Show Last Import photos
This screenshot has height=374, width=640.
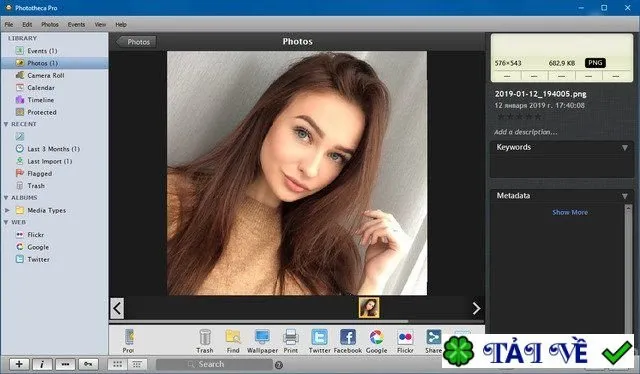44,161
